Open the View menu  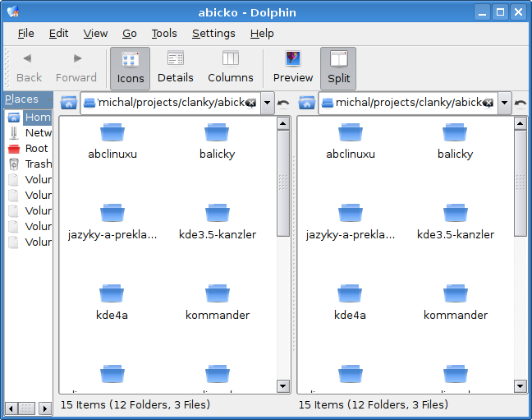95,34
